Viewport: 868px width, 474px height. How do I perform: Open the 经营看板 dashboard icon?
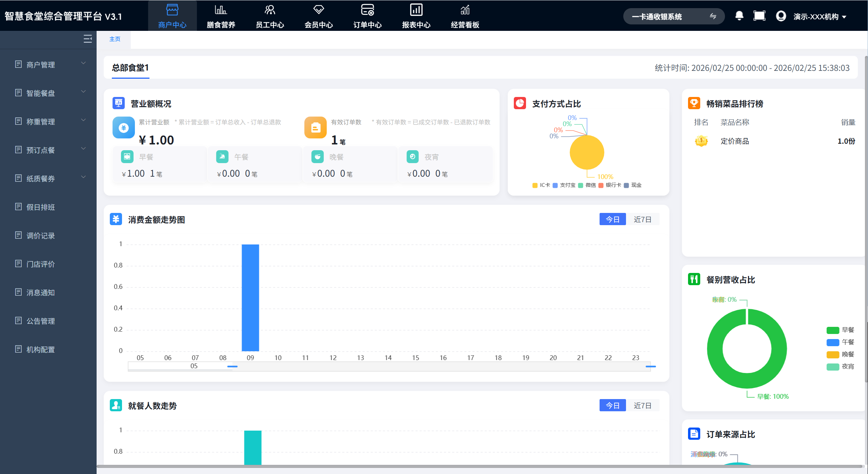click(x=465, y=10)
